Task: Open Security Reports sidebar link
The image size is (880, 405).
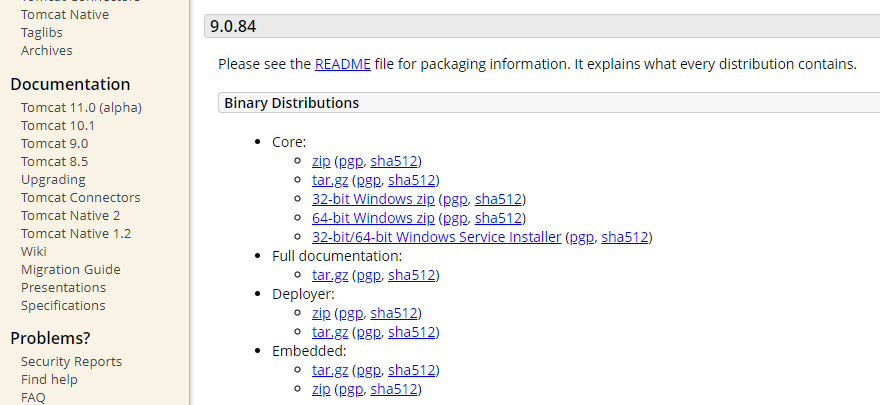Action: pyautogui.click(x=71, y=361)
